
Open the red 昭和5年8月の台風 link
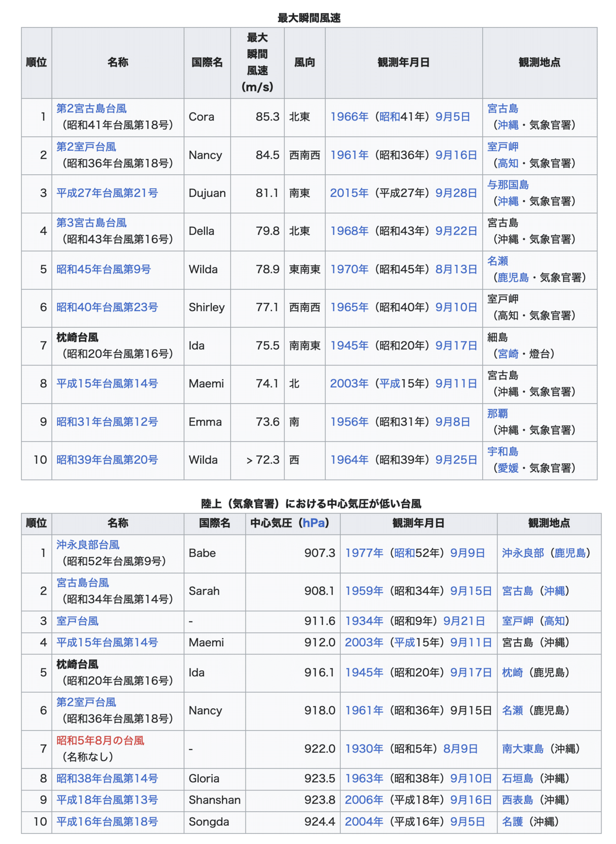(x=100, y=740)
